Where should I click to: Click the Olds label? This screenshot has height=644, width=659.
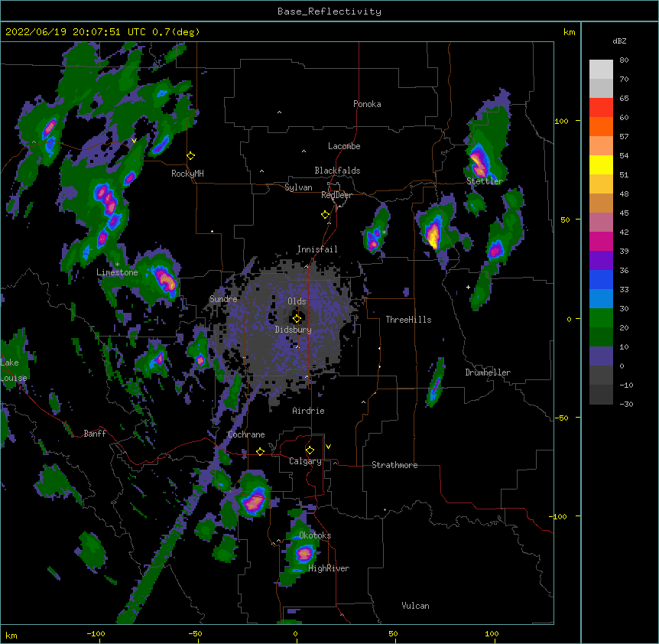(x=297, y=301)
